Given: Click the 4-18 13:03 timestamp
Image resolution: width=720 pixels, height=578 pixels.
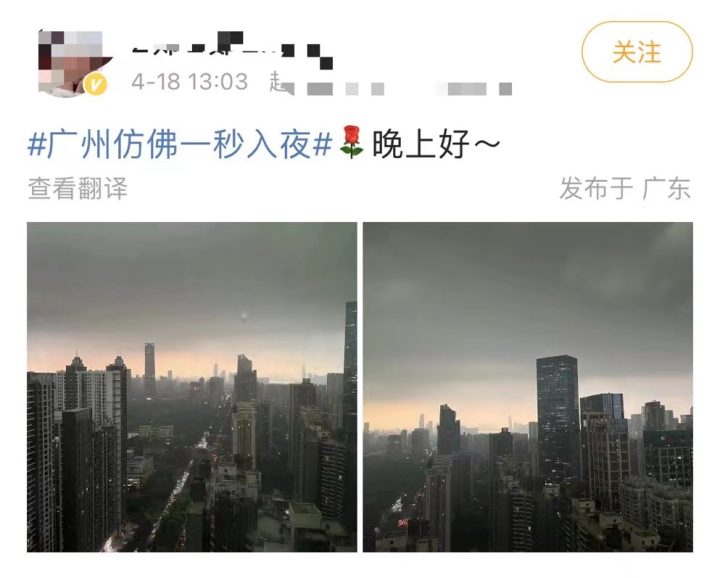Looking at the screenshot, I should point(190,82).
